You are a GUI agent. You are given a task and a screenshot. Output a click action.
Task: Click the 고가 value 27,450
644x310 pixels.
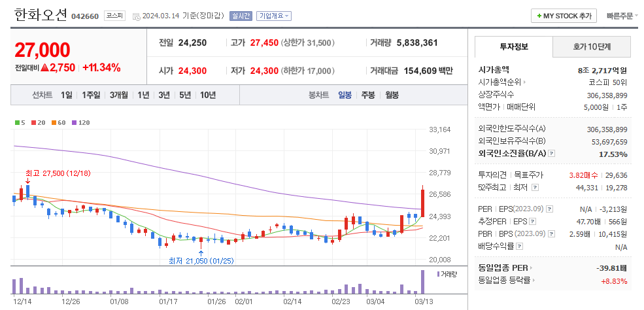click(264, 43)
